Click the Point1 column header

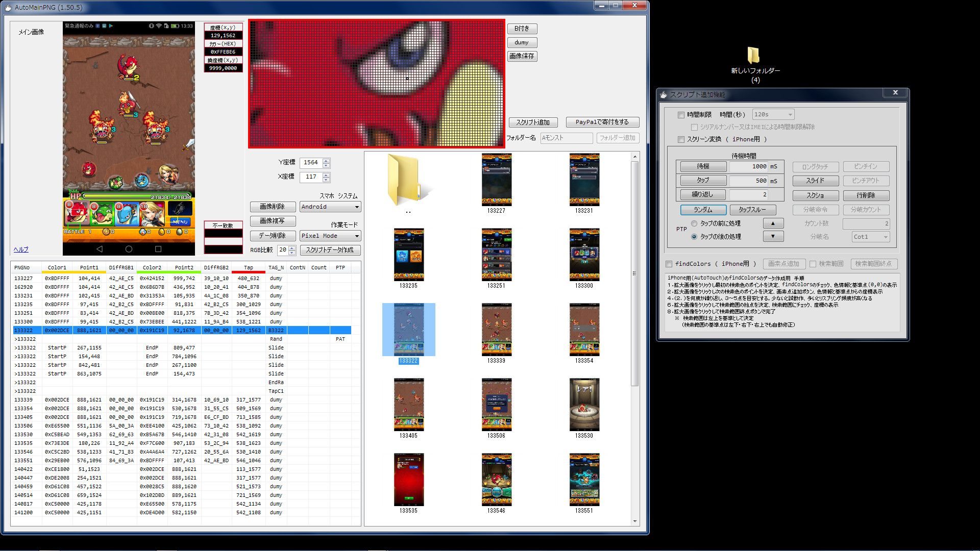(x=89, y=267)
